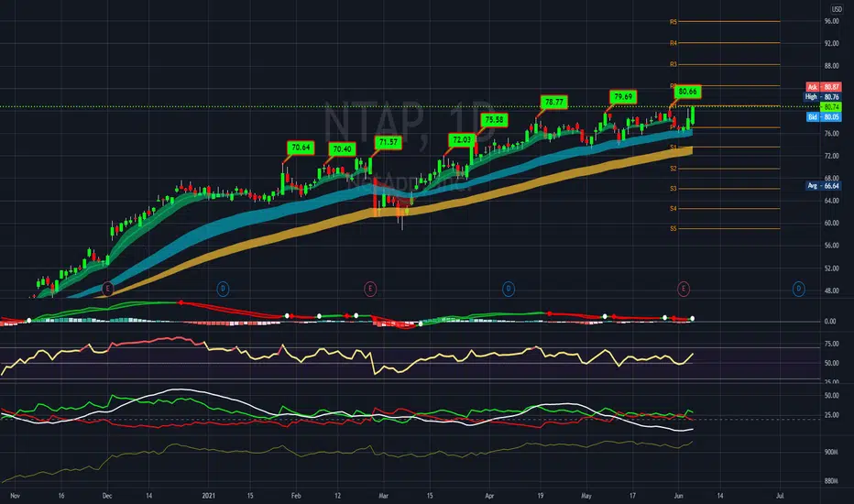Select the S5 pivot level label
This screenshot has height=504, width=854.
pos(673,228)
